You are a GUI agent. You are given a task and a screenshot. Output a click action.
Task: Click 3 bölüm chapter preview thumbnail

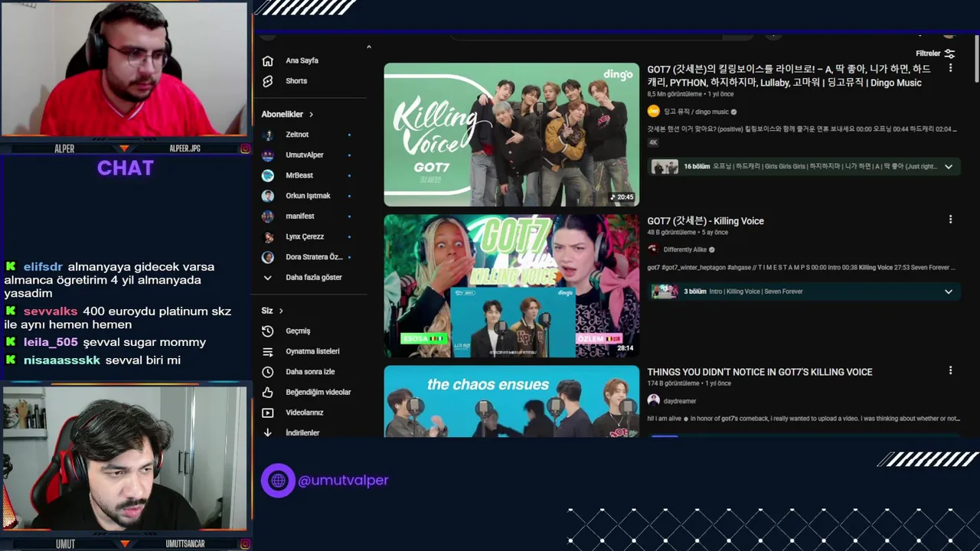665,292
